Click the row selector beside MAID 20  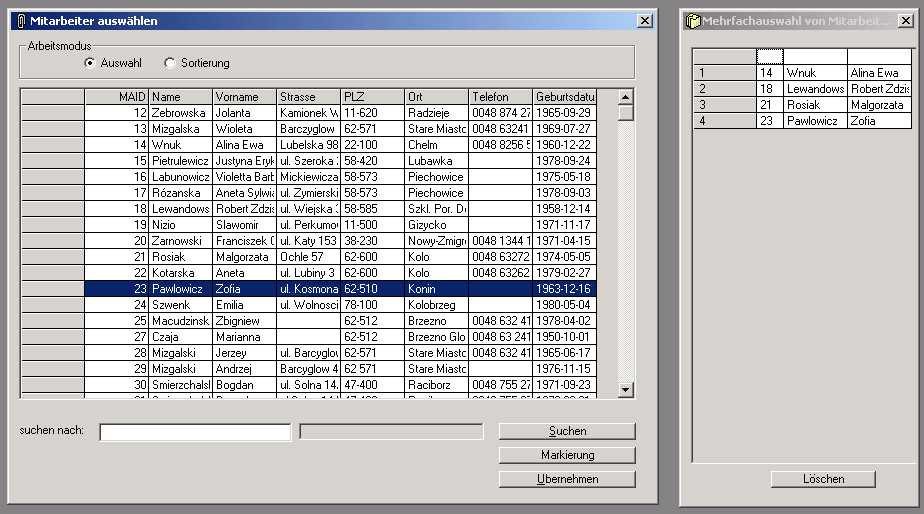(x=53, y=240)
